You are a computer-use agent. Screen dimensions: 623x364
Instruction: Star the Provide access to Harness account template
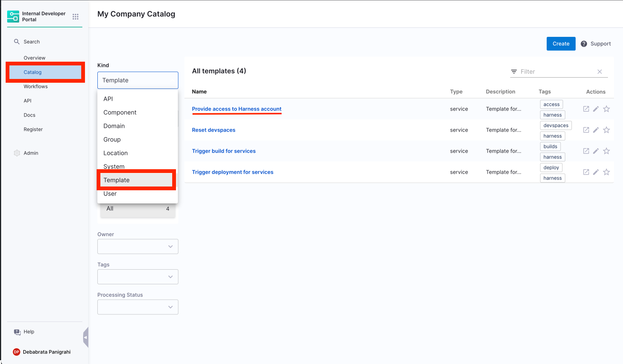pos(606,109)
